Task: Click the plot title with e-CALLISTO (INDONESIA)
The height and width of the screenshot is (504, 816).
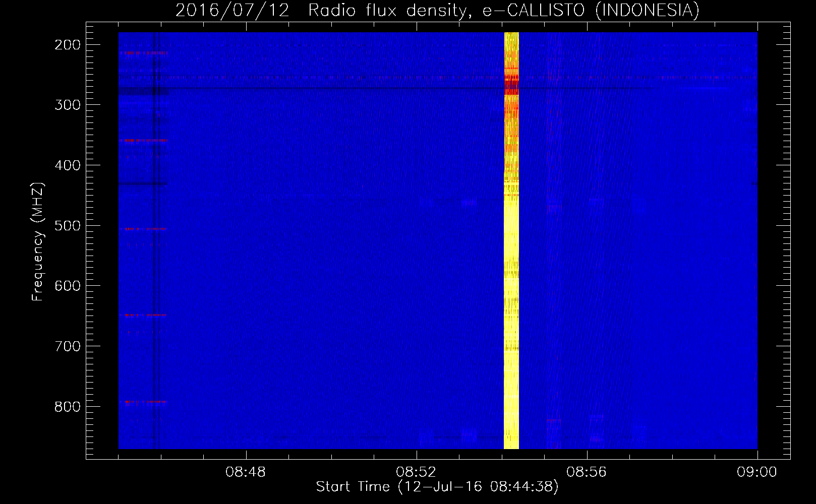Action: [x=437, y=10]
